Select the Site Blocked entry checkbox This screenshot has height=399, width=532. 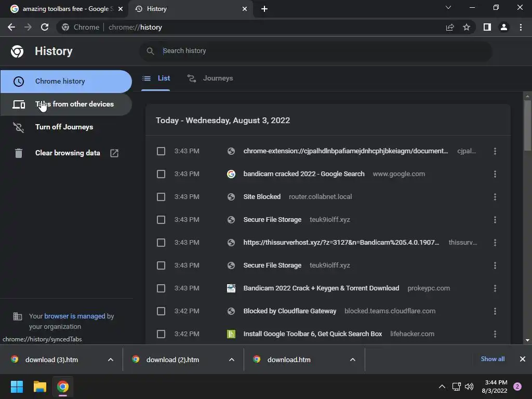[x=161, y=197]
